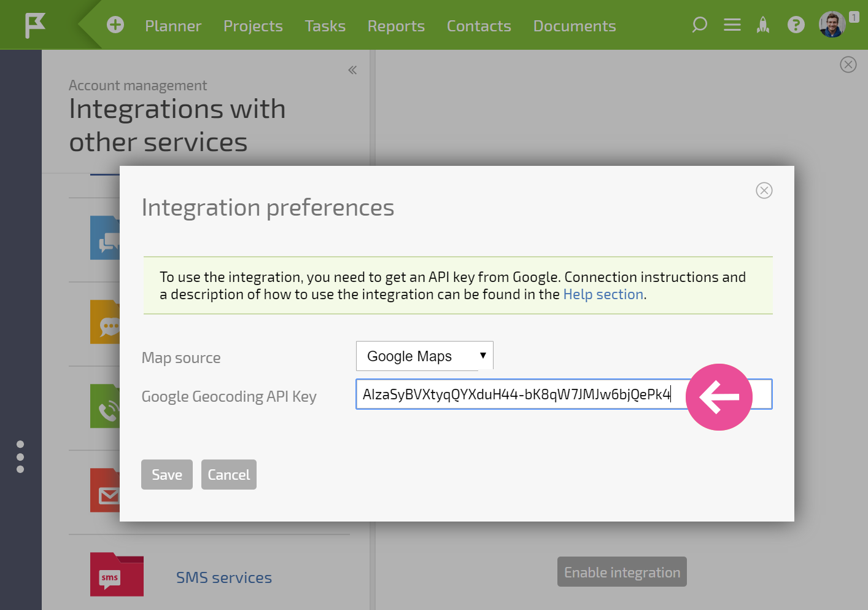
Task: Open the Tasks menu
Action: (325, 26)
